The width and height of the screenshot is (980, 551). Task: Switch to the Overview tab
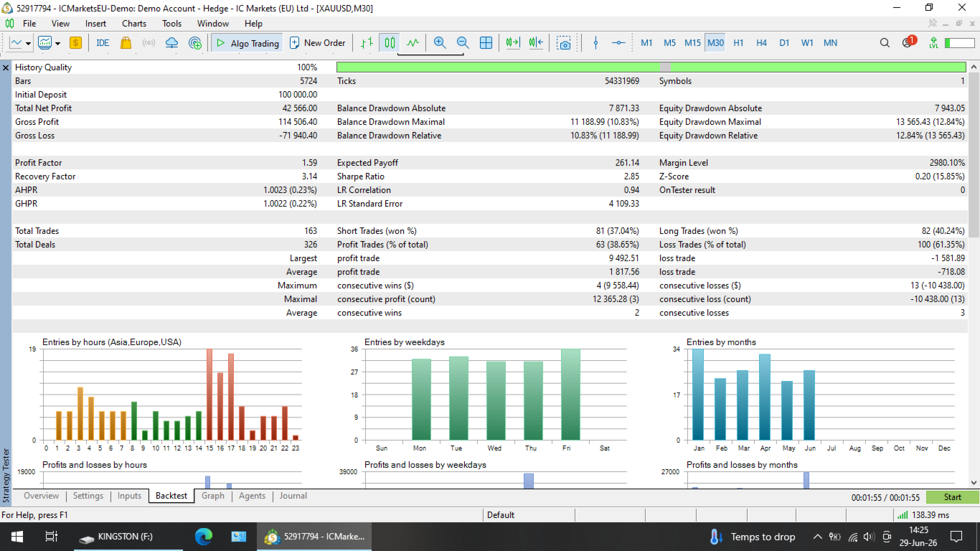(41, 496)
